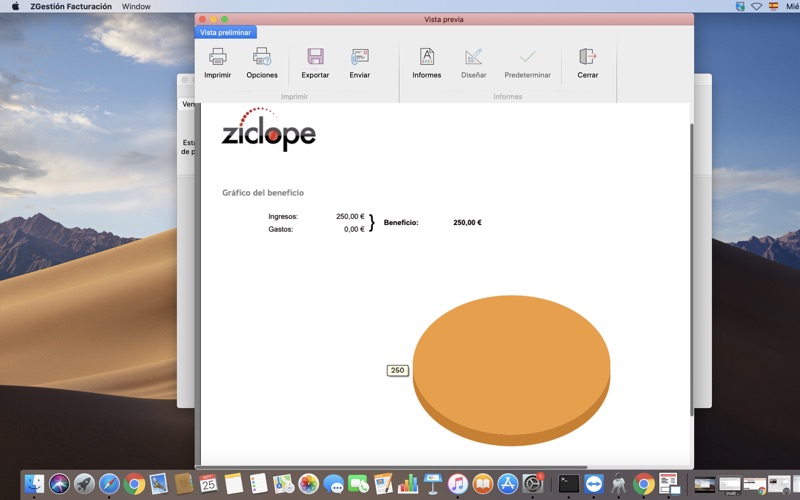Open Launchpad rocket icon
Viewport: 800px width, 500px height.
click(x=84, y=484)
